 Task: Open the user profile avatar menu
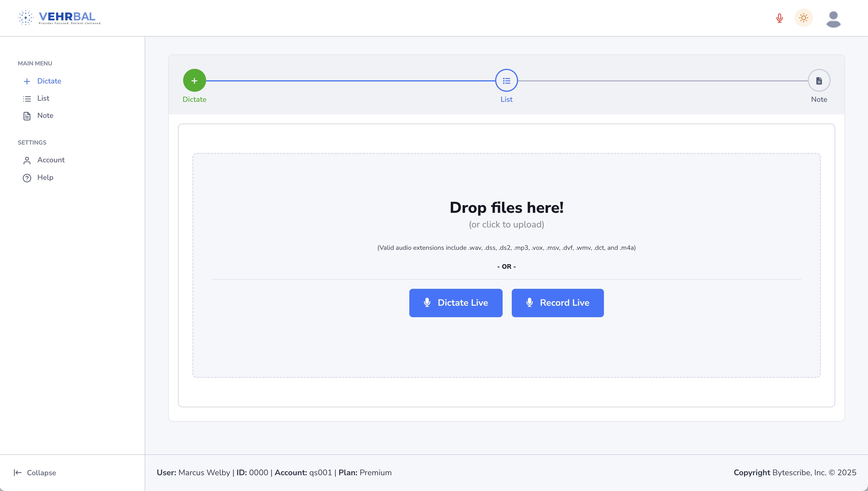833,19
